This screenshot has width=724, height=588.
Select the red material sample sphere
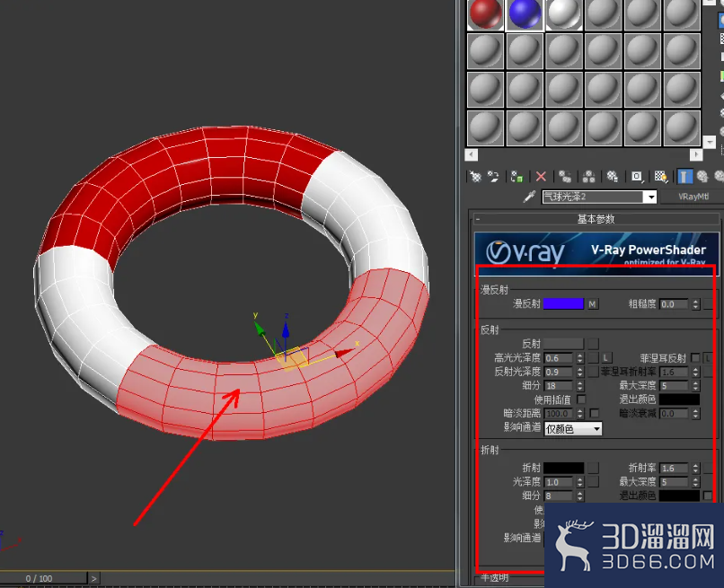pyautogui.click(x=485, y=14)
